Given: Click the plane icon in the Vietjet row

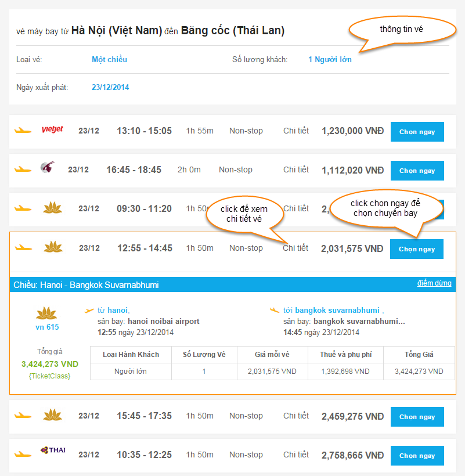Looking at the screenshot, I should 23,131.
